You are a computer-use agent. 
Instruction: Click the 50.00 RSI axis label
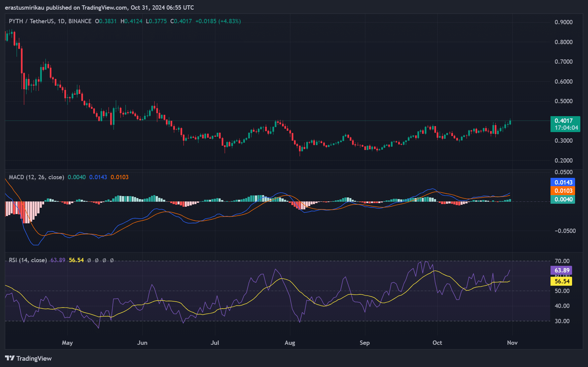pyautogui.click(x=562, y=291)
